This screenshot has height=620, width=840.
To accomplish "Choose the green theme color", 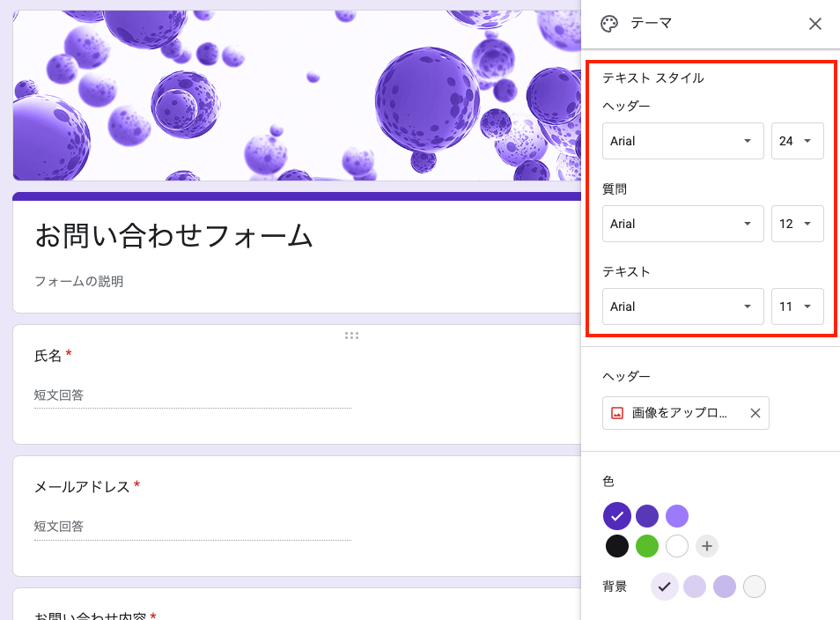I will coord(647,546).
